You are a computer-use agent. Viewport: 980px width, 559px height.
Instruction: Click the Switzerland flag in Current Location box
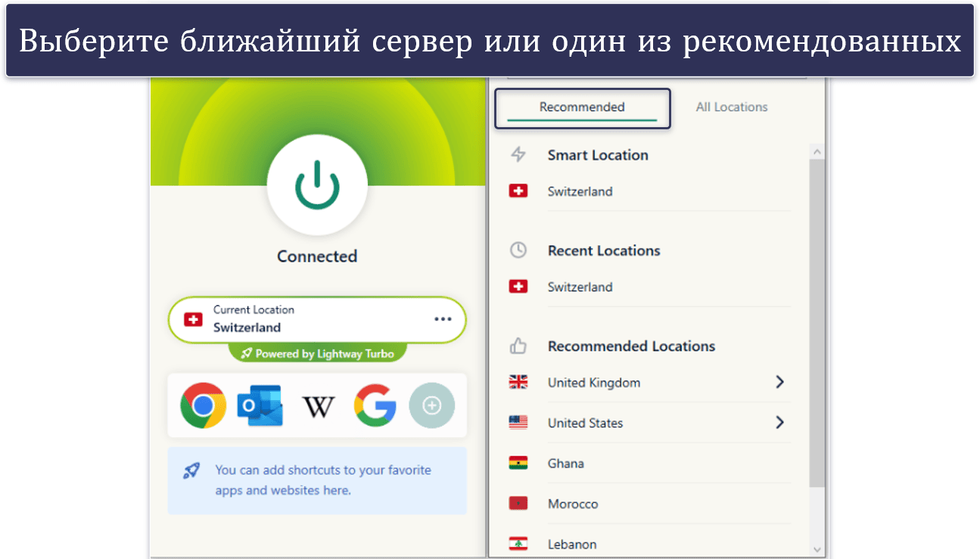[x=194, y=320]
